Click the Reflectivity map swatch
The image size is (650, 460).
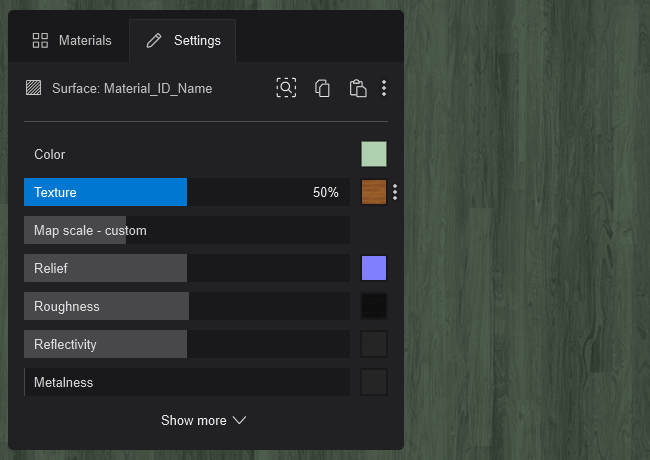373,344
